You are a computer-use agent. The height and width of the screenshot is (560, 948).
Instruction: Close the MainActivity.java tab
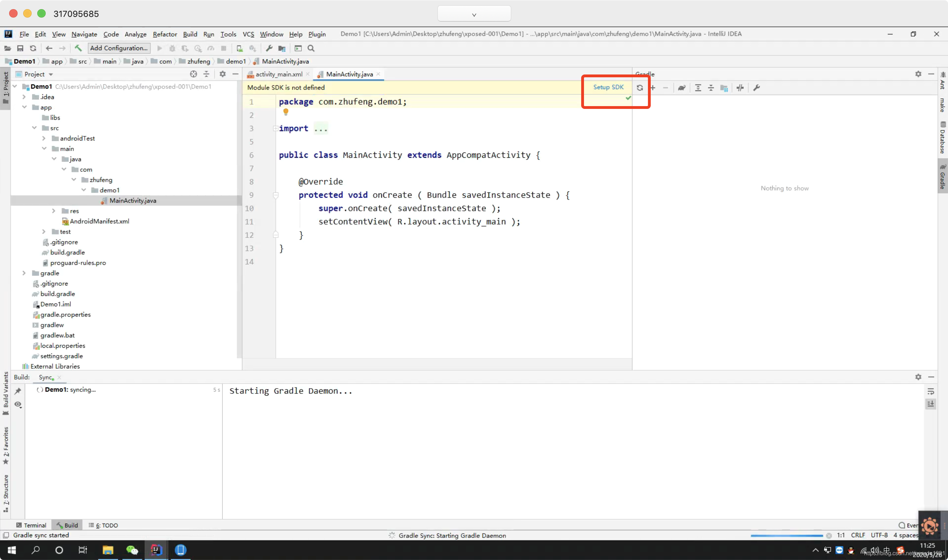378,74
